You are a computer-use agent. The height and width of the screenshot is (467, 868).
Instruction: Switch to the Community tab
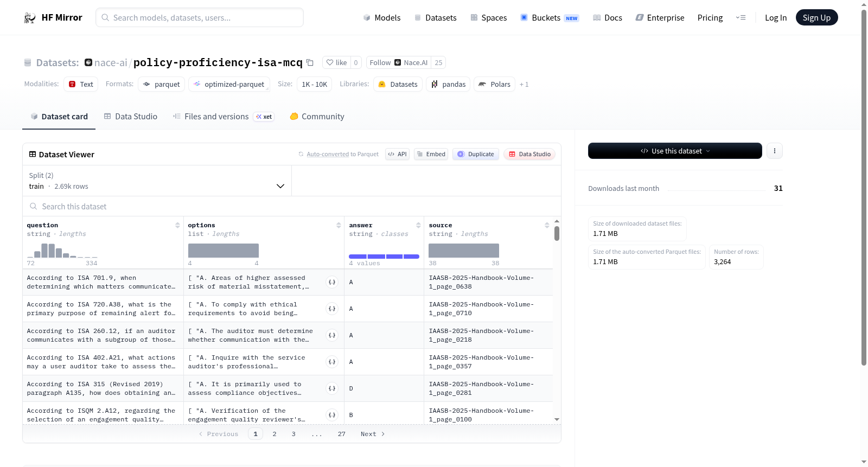tap(317, 117)
